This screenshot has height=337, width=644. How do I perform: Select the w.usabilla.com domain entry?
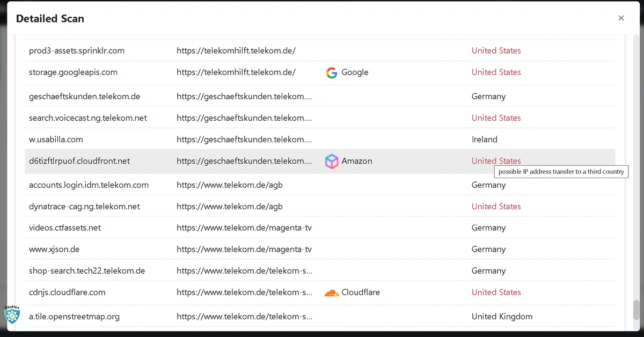click(x=56, y=140)
